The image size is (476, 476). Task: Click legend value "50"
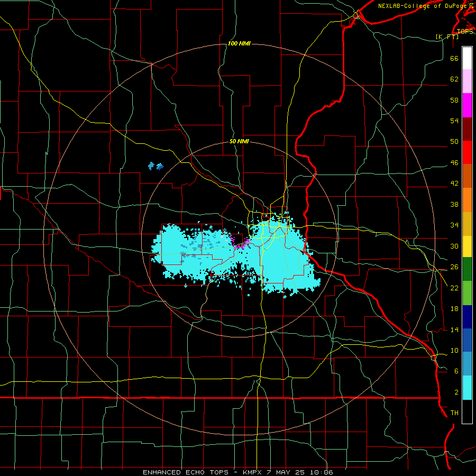click(454, 141)
